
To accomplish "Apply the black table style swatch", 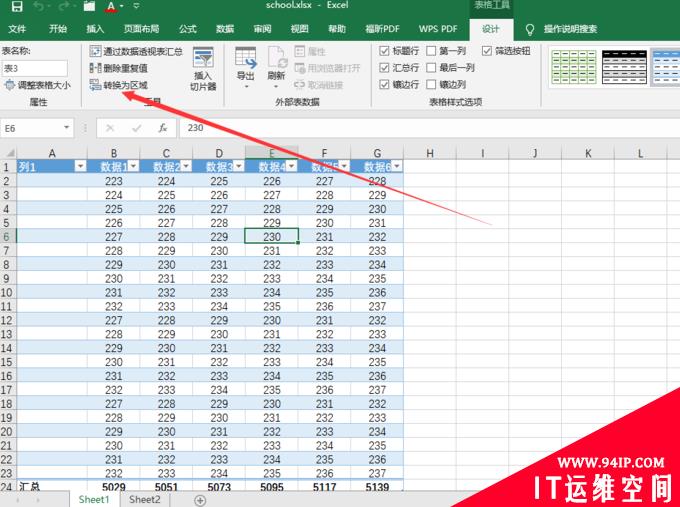I will [624, 67].
